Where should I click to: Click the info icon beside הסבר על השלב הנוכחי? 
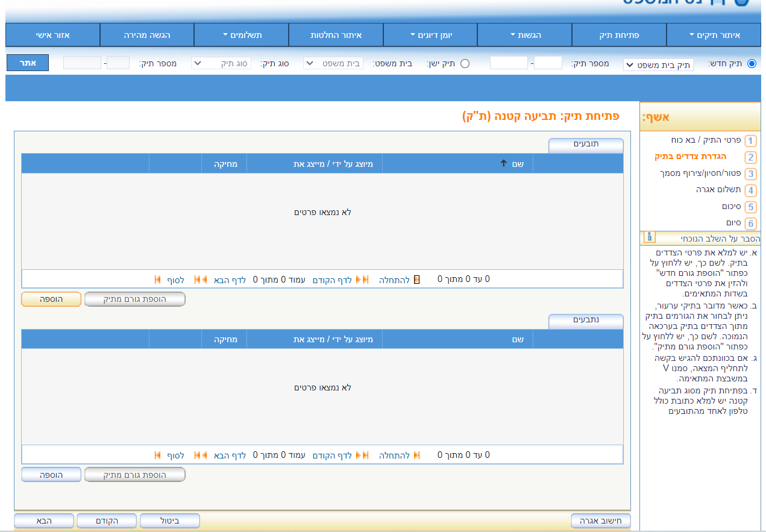coord(649,237)
